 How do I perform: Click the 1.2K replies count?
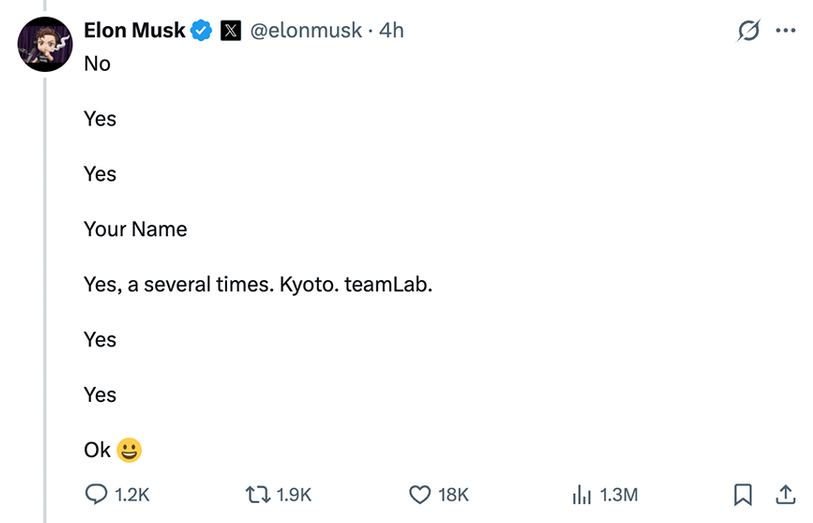click(132, 495)
